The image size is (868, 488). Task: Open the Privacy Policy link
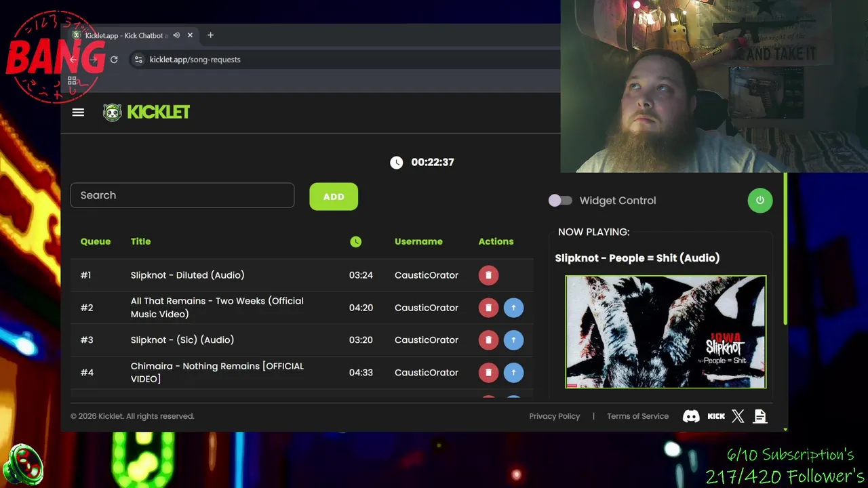pos(555,416)
